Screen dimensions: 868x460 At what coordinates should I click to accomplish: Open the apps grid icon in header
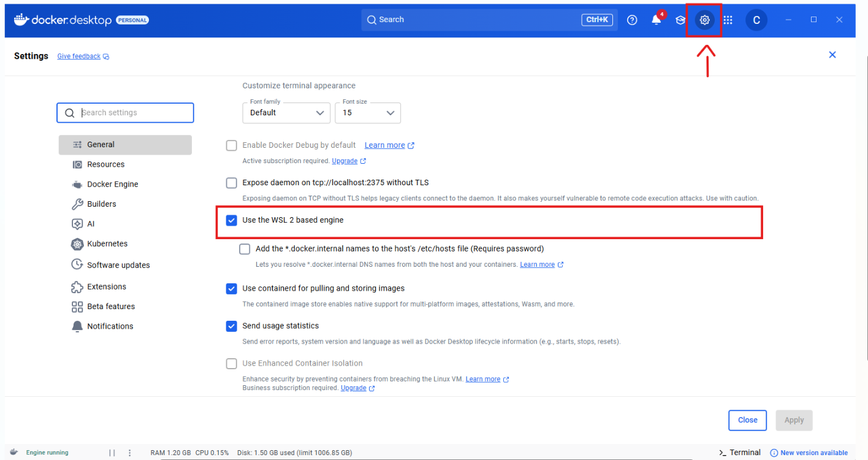tap(728, 20)
